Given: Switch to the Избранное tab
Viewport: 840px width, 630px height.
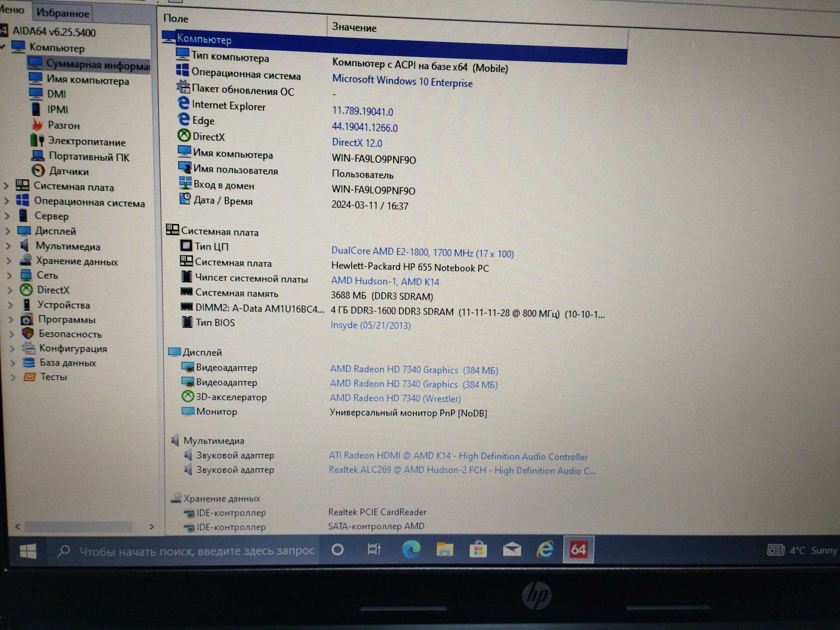Looking at the screenshot, I should click(63, 13).
